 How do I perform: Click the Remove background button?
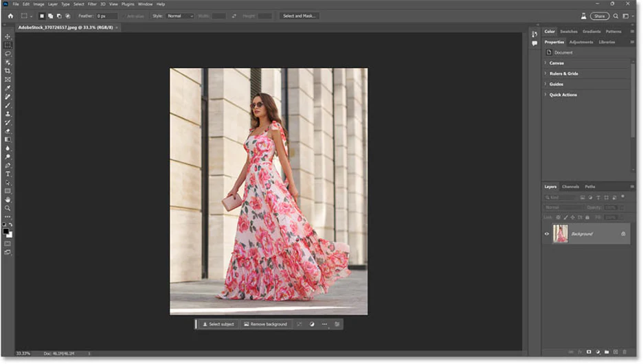pos(265,324)
